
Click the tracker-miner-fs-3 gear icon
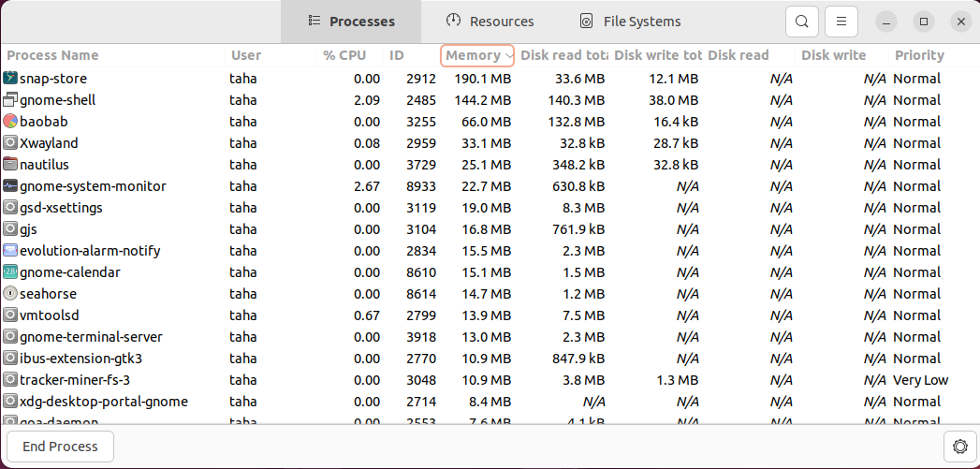(x=10, y=380)
